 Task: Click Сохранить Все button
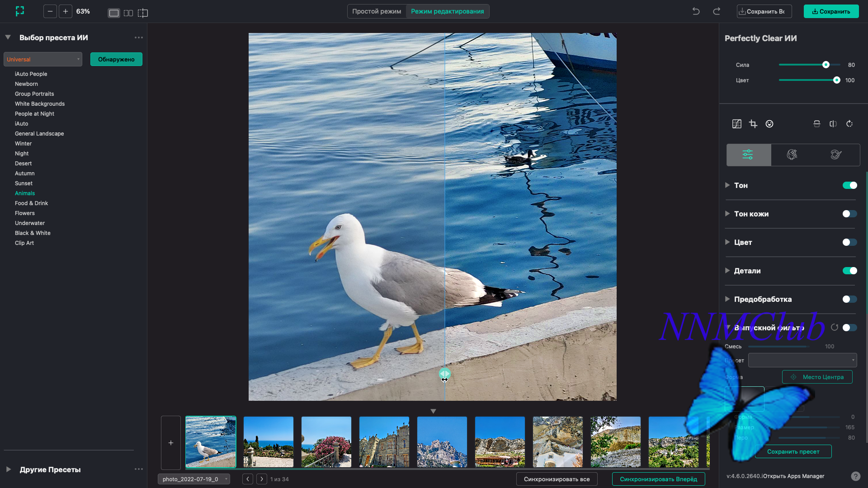(x=764, y=11)
